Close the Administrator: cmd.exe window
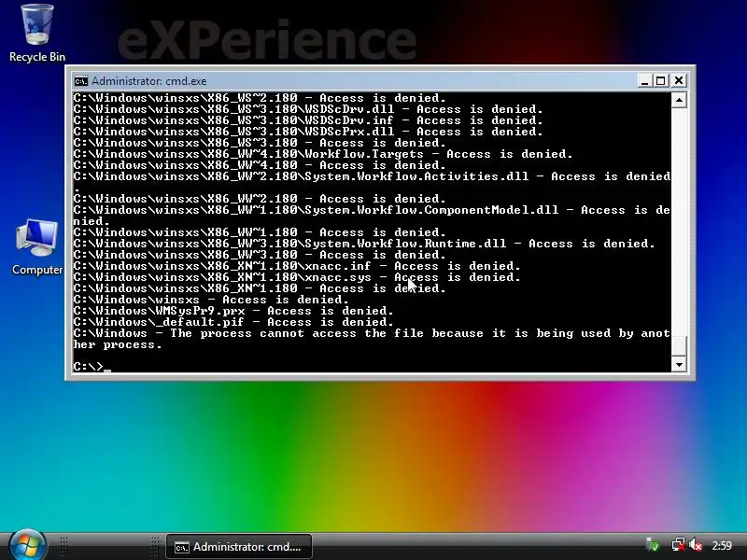 [x=679, y=81]
